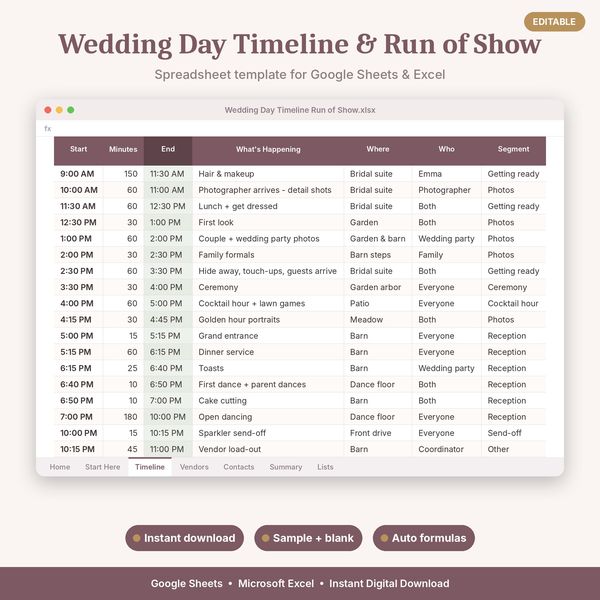Click the 6:40 PM end time cell
Viewport: 600px width, 600px height.
pyautogui.click(x=168, y=368)
